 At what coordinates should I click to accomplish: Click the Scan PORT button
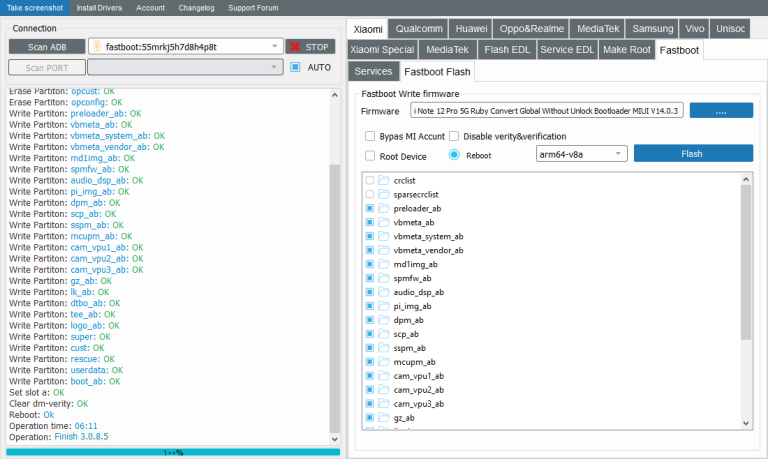point(47,67)
